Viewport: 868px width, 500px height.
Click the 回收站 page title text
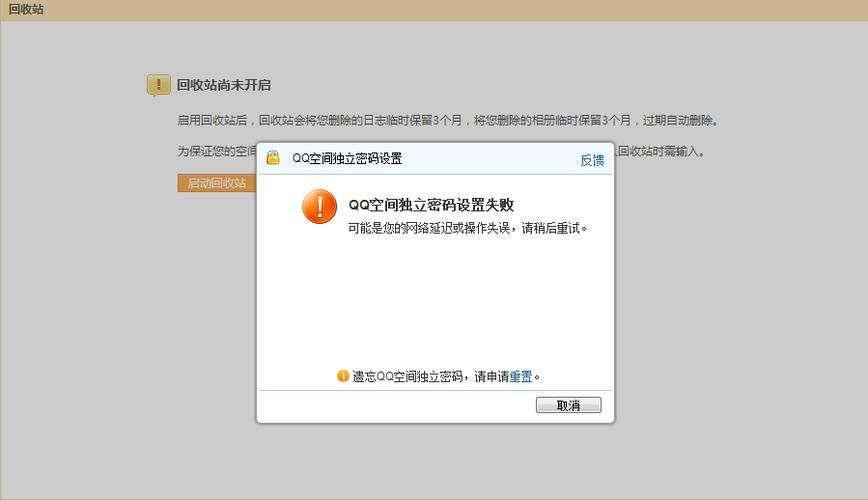(x=26, y=9)
